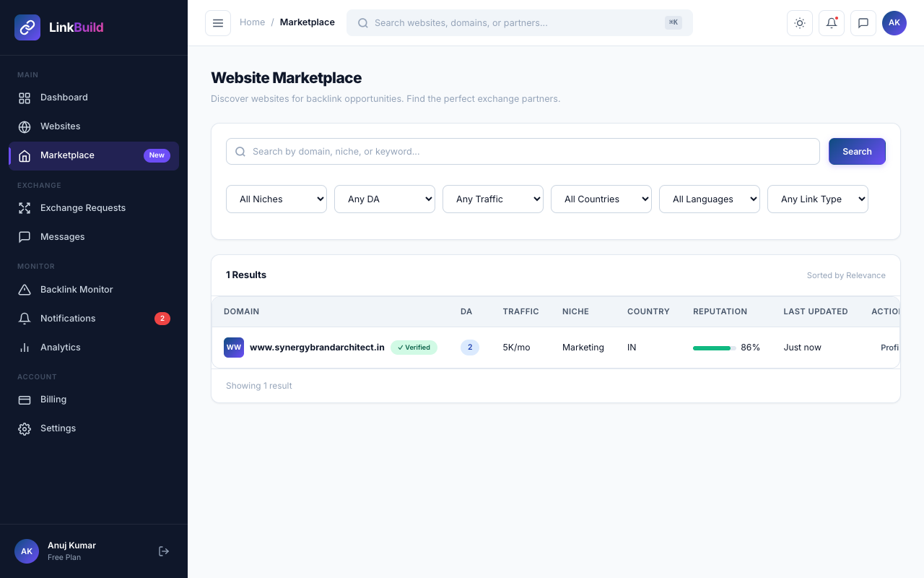Click the WW site icon in results row

234,348
